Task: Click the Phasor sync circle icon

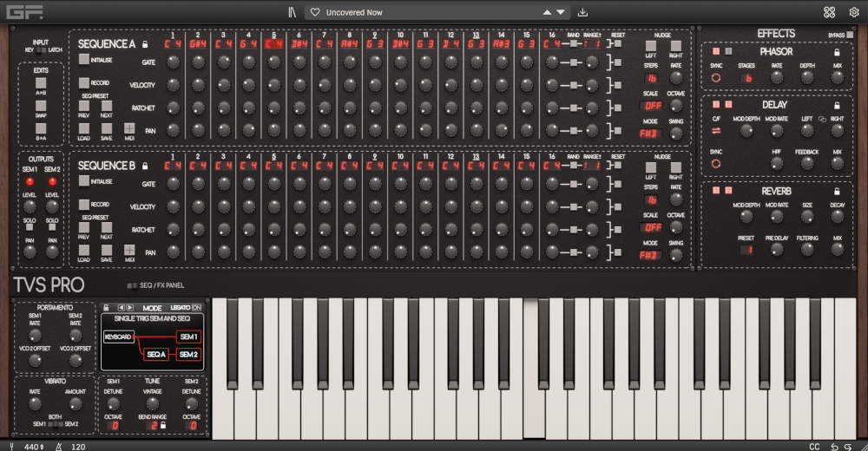Action: (716, 77)
